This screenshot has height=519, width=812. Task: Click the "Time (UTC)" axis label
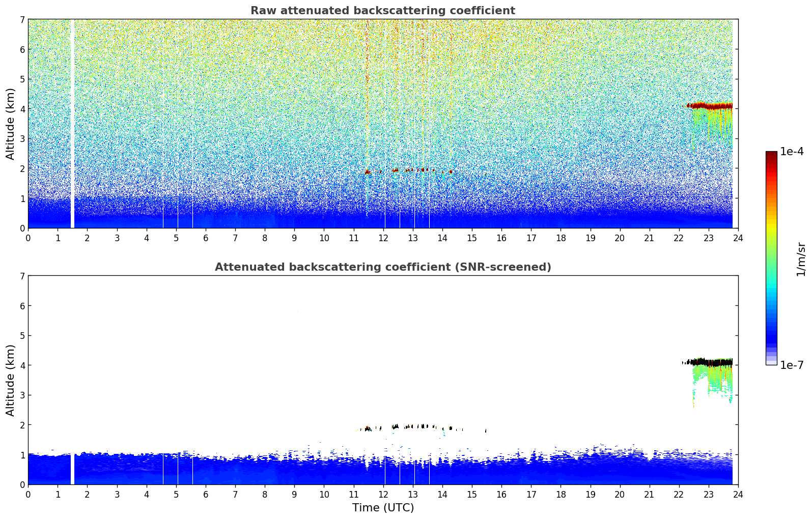383,508
